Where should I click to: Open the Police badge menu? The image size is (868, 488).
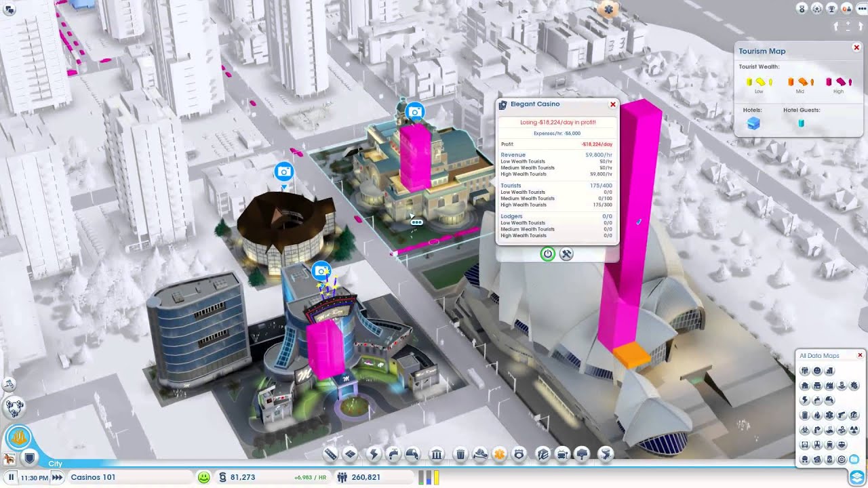tap(519, 454)
